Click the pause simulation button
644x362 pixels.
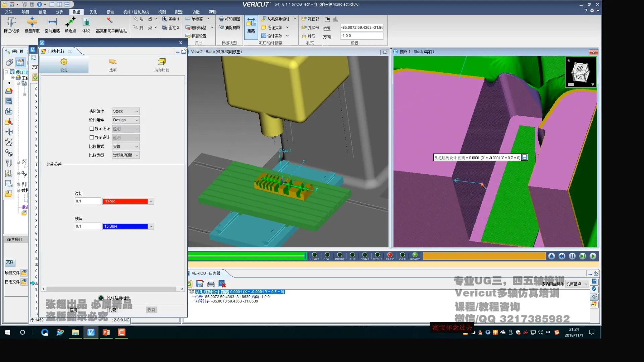pos(572,256)
